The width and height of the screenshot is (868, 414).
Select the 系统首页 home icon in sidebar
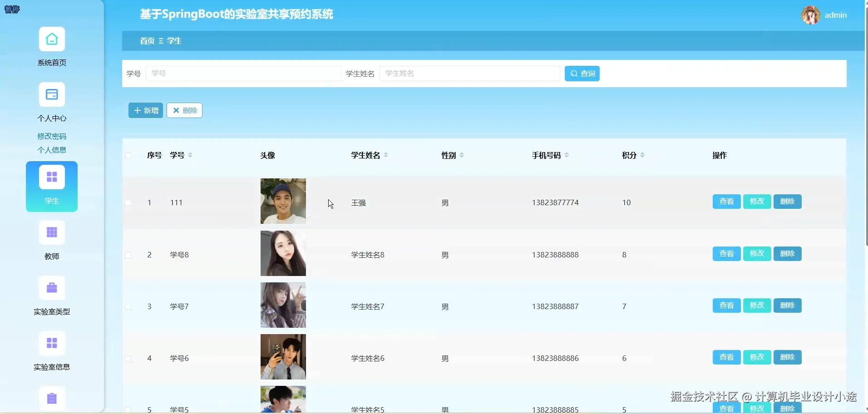tap(51, 39)
